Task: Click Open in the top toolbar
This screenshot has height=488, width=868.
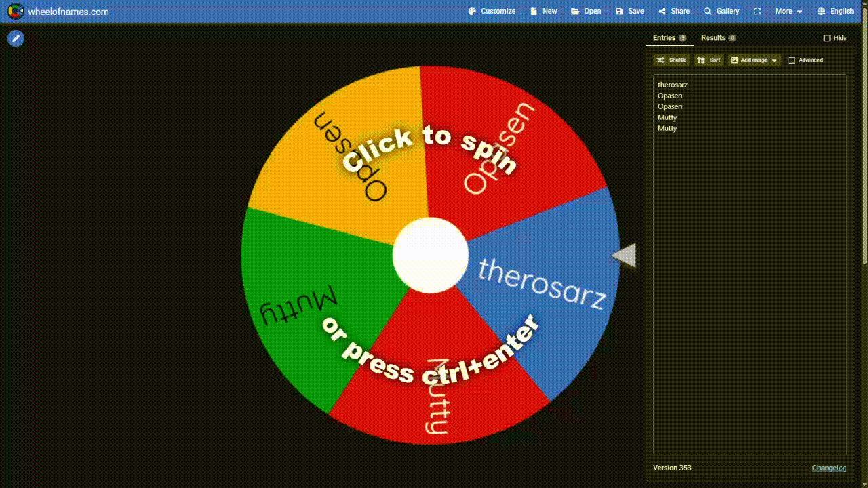Action: pos(586,11)
